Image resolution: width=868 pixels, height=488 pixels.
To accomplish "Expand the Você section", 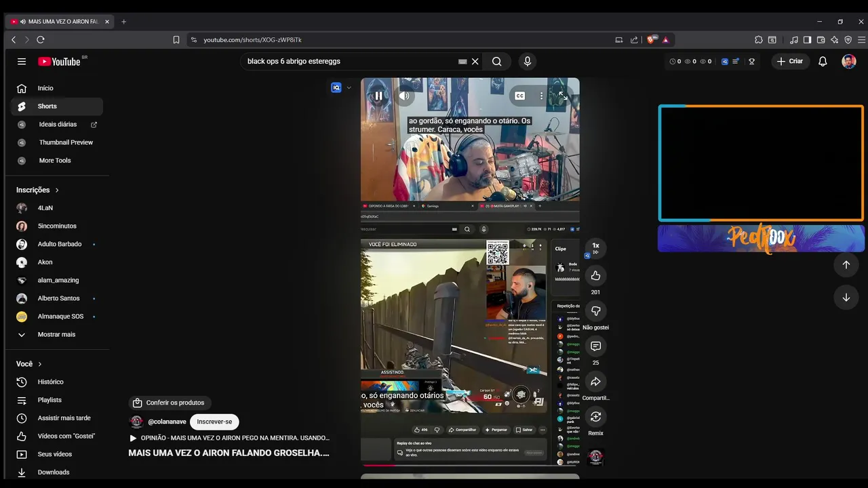I will pos(29,364).
